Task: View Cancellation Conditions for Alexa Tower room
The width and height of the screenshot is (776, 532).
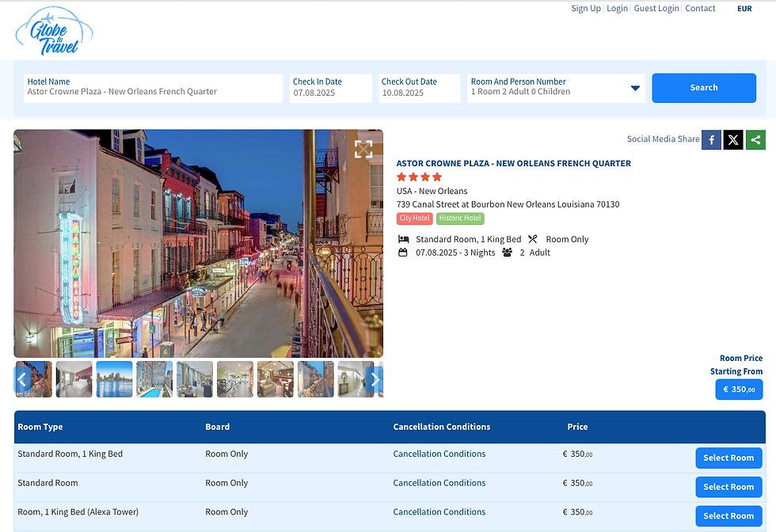Action: tap(439, 512)
